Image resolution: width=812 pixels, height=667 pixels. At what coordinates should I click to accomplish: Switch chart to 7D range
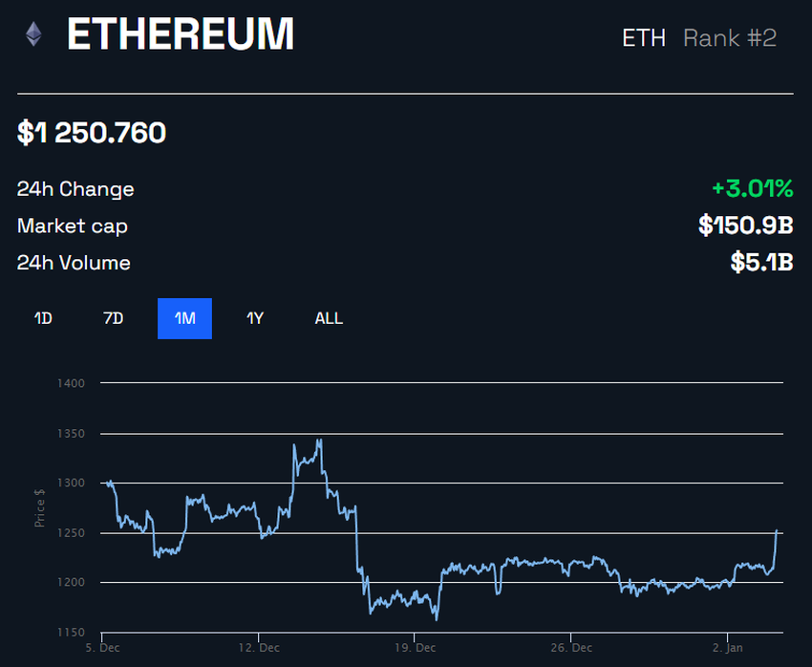pyautogui.click(x=114, y=318)
